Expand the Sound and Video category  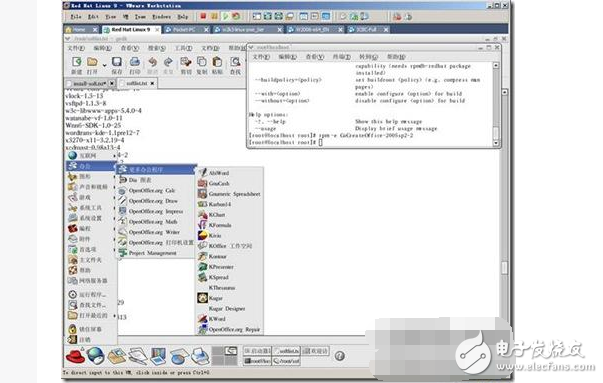pyautogui.click(x=92, y=187)
